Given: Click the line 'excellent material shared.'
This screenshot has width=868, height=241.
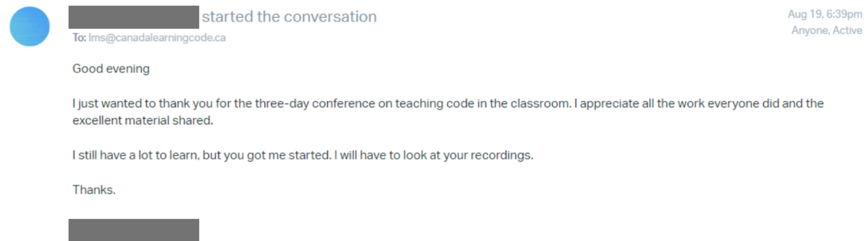Looking at the screenshot, I should point(143,120).
